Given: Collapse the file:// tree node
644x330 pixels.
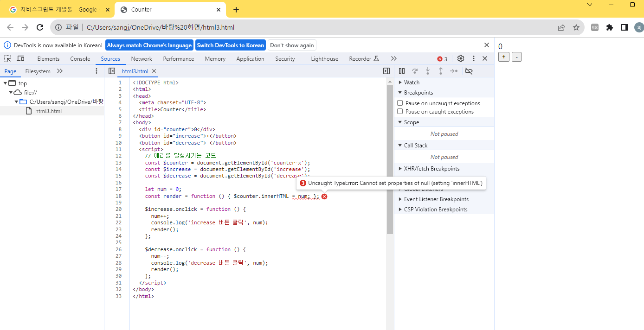Looking at the screenshot, I should 11,93.
